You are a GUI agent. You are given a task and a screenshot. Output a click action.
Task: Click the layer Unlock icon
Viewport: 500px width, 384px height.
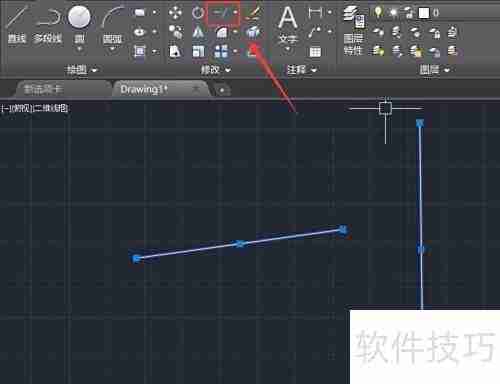click(x=434, y=51)
